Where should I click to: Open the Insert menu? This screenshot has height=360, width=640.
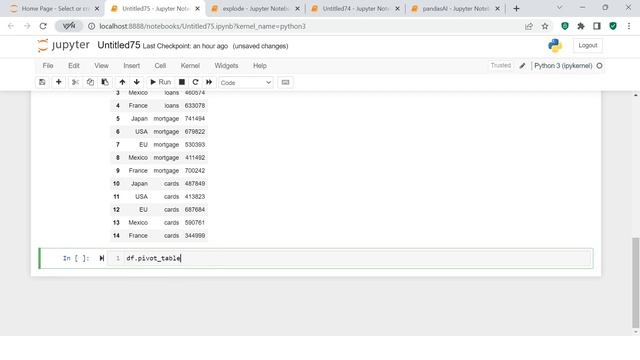click(x=131, y=66)
